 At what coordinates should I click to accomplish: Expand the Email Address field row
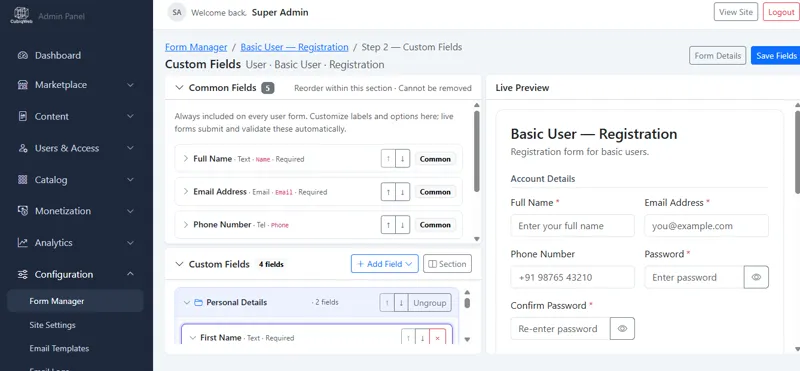click(x=186, y=191)
